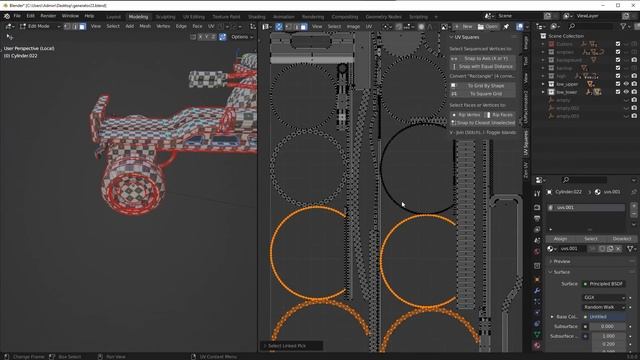Open the Object Data properties green icon

[537, 334]
